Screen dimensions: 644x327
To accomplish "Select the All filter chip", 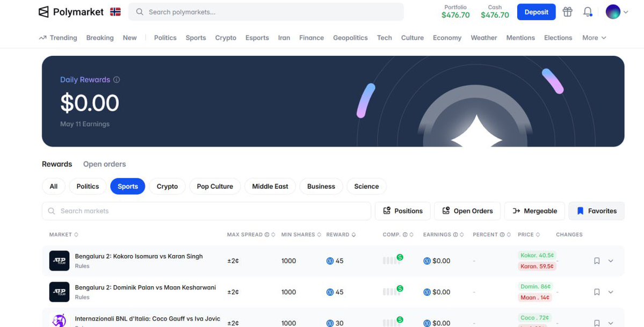I will pyautogui.click(x=53, y=186).
